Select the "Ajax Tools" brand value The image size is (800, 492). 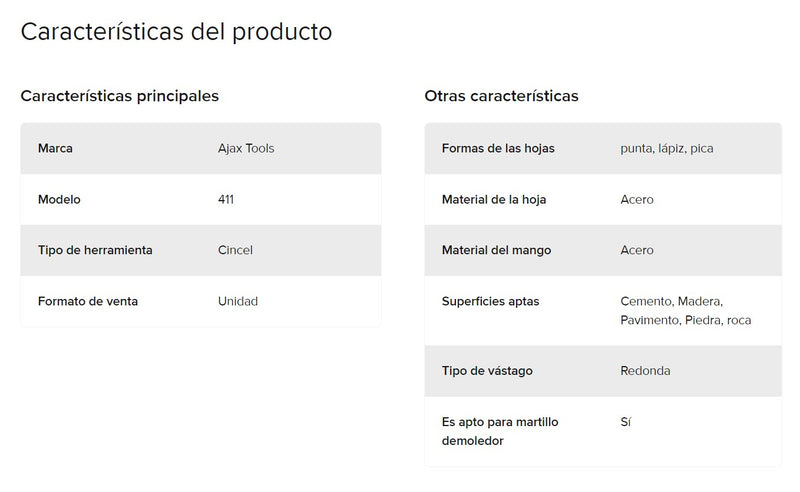(246, 148)
